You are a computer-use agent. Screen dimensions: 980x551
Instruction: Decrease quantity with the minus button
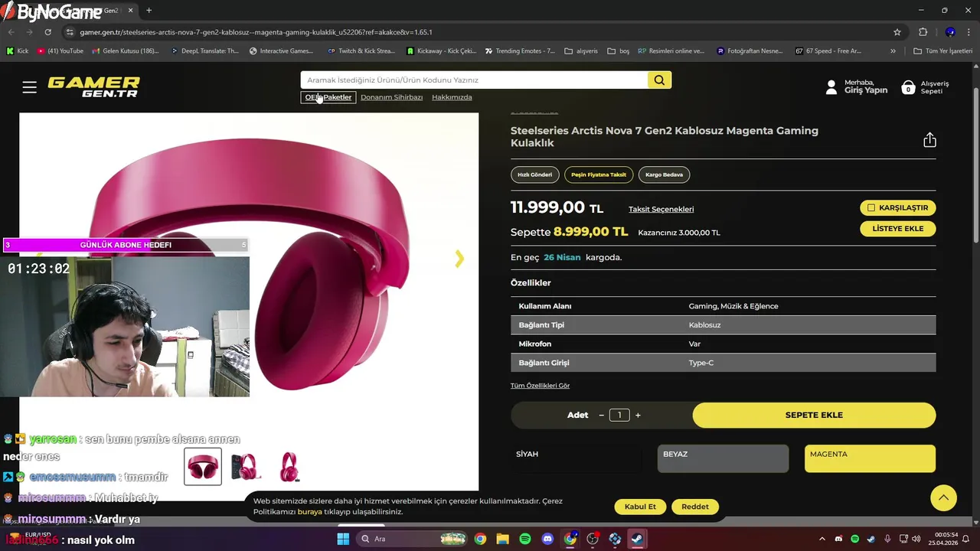601,415
